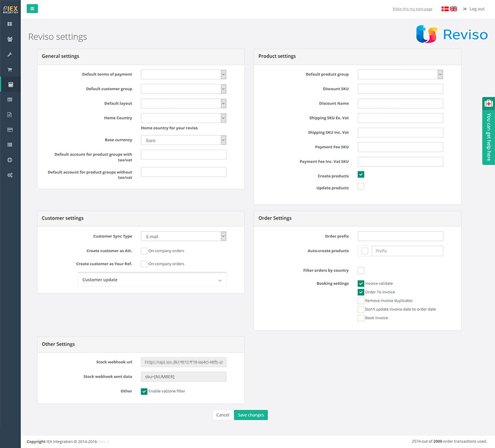Uncheck the Create products checkbox

(361, 175)
